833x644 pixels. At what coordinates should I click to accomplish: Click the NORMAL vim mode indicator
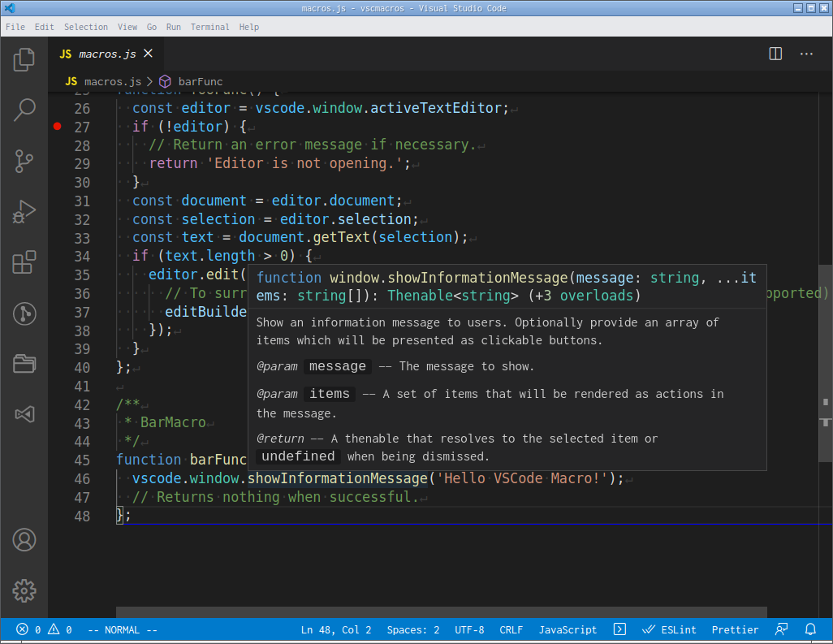pos(122,629)
